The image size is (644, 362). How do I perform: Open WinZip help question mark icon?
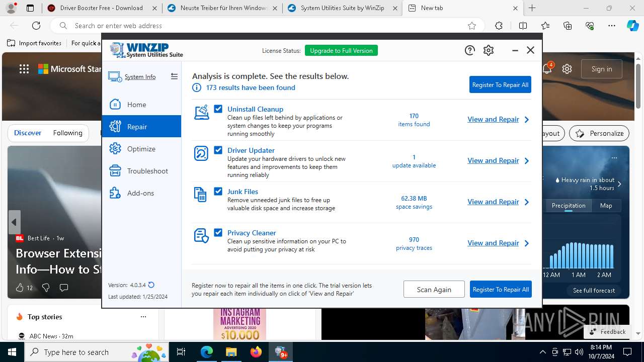(469, 50)
